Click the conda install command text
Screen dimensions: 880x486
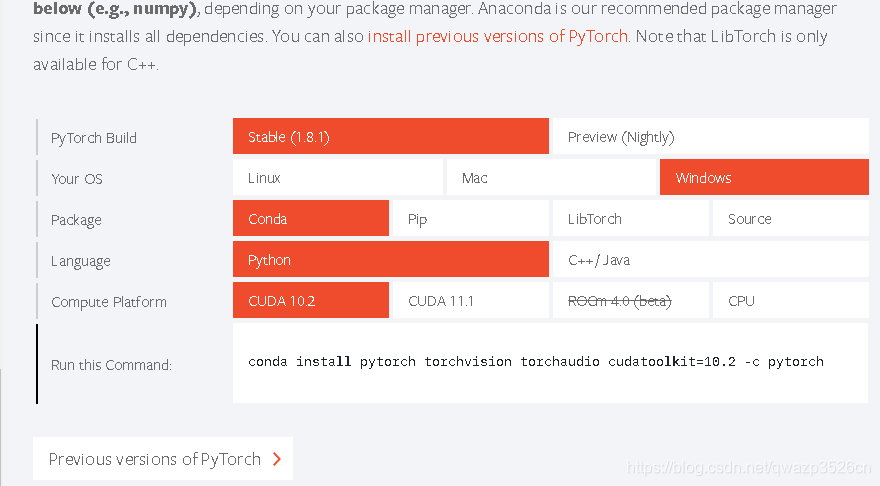(x=536, y=361)
